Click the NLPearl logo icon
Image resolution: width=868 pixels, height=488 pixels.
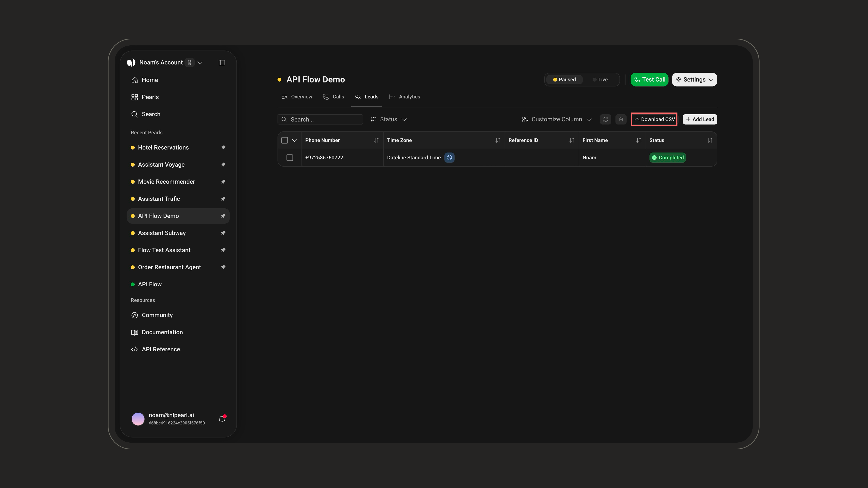(131, 63)
